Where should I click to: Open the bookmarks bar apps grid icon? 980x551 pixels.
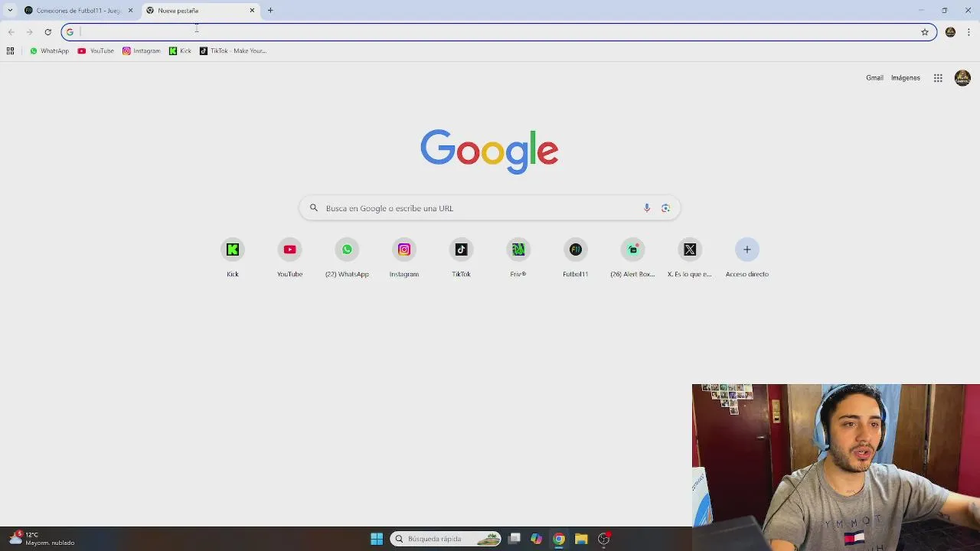tap(10, 51)
